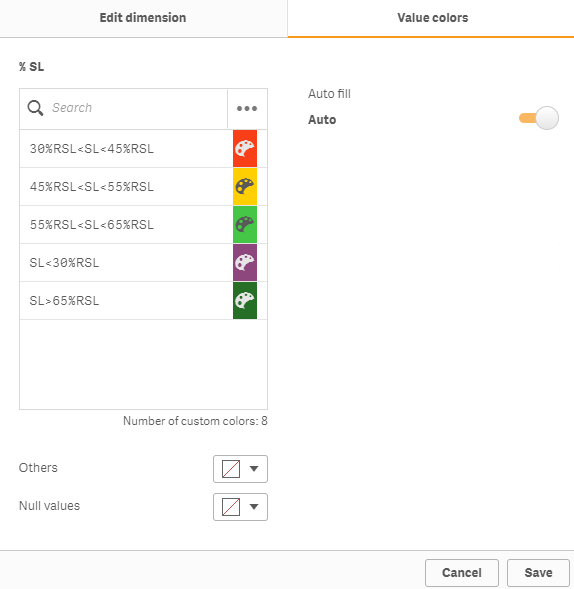Open yellow palette icon for 45%RSL<SL<55%RSL
The width and height of the screenshot is (574, 589).
[245, 187]
